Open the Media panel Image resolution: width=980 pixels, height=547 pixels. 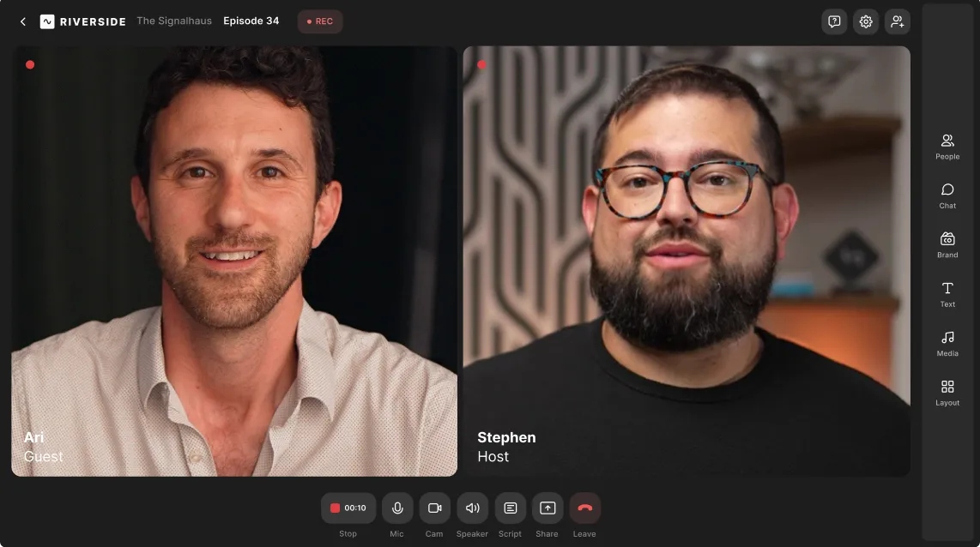(x=947, y=344)
